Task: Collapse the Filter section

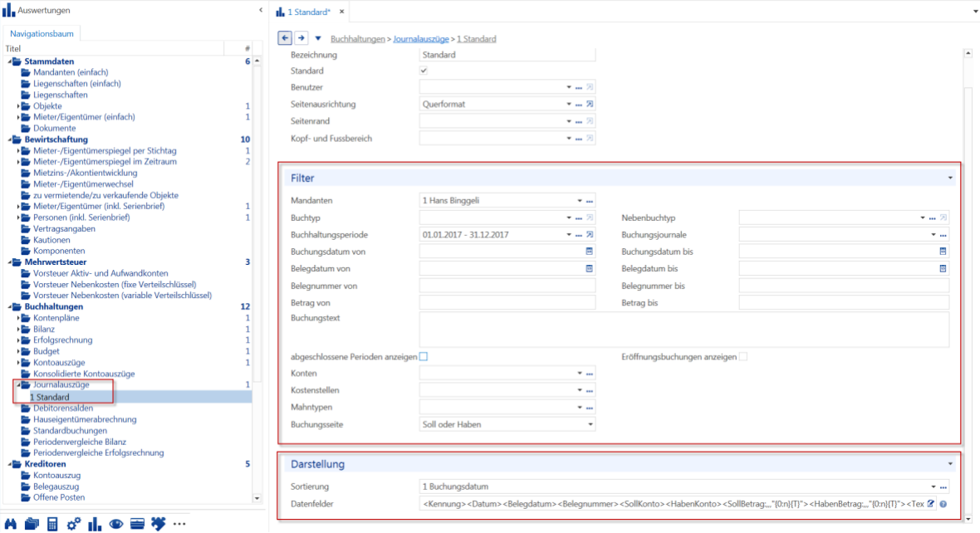Action: pos(950,178)
